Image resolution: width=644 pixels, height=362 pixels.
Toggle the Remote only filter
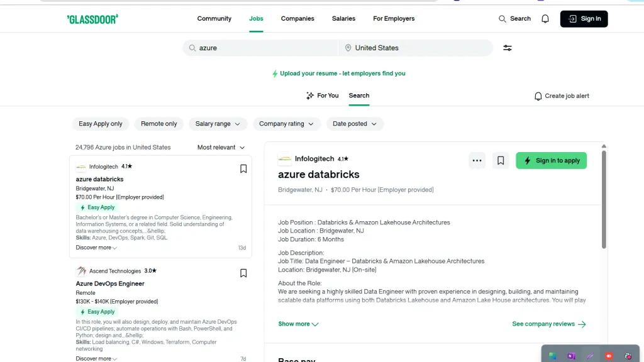[x=159, y=124]
